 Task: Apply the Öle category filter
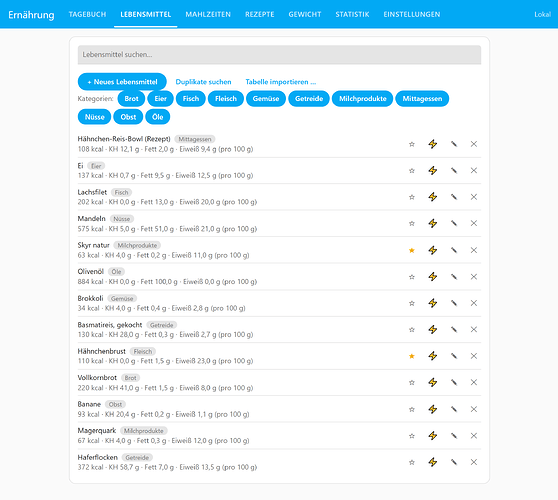pyautogui.click(x=158, y=117)
